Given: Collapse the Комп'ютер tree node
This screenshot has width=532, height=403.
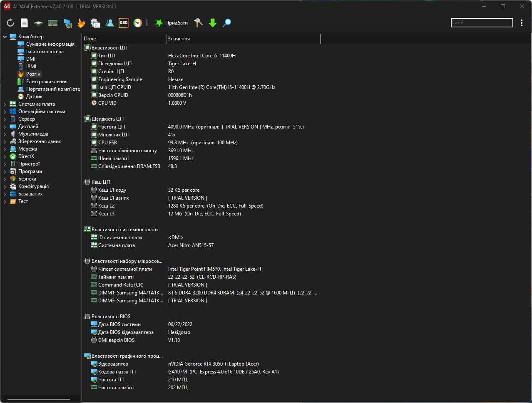Looking at the screenshot, I should (x=5, y=37).
